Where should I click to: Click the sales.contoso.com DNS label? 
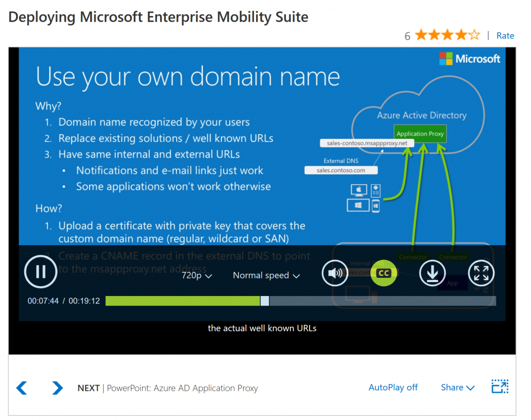[x=341, y=171]
